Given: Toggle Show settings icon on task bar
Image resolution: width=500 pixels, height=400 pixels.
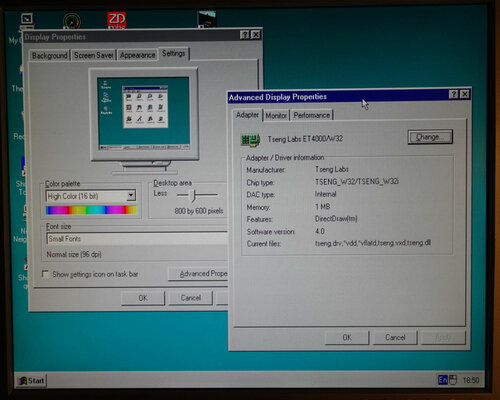Looking at the screenshot, I should pos(45,274).
